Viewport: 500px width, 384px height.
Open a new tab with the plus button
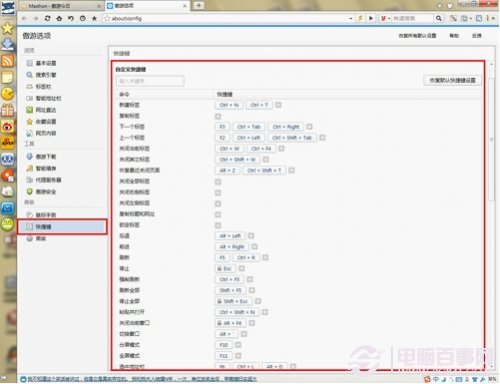[x=199, y=5]
